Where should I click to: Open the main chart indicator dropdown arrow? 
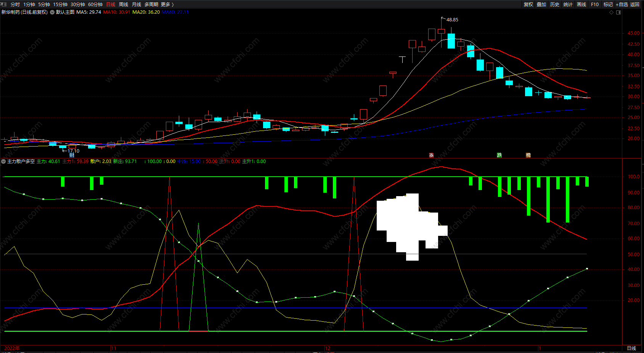click(x=52, y=12)
